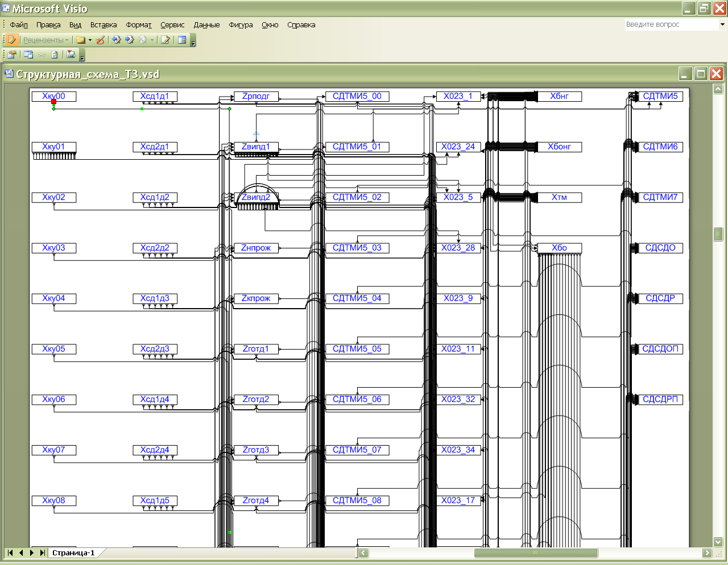
Task: Click the vertical scrollbar thumb
Action: [718, 234]
